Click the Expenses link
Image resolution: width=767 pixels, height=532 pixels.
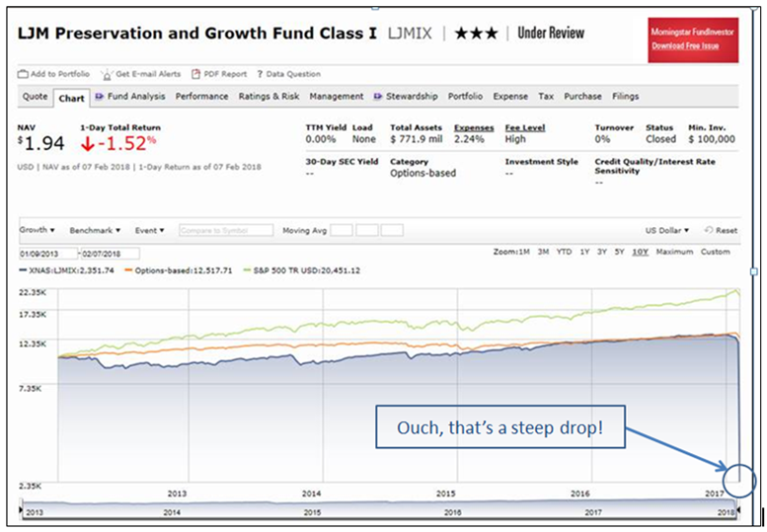tap(474, 127)
